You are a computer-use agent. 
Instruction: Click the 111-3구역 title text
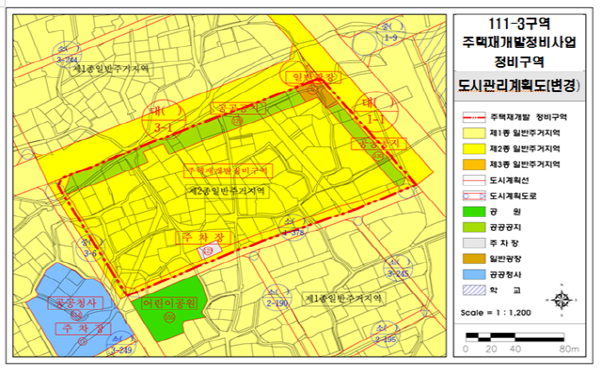(519, 24)
